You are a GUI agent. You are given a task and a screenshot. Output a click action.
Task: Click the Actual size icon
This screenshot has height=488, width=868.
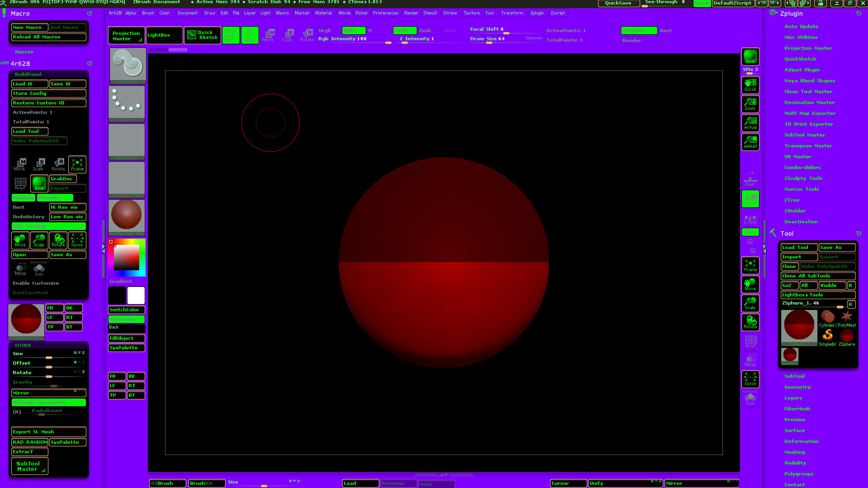pos(750,122)
